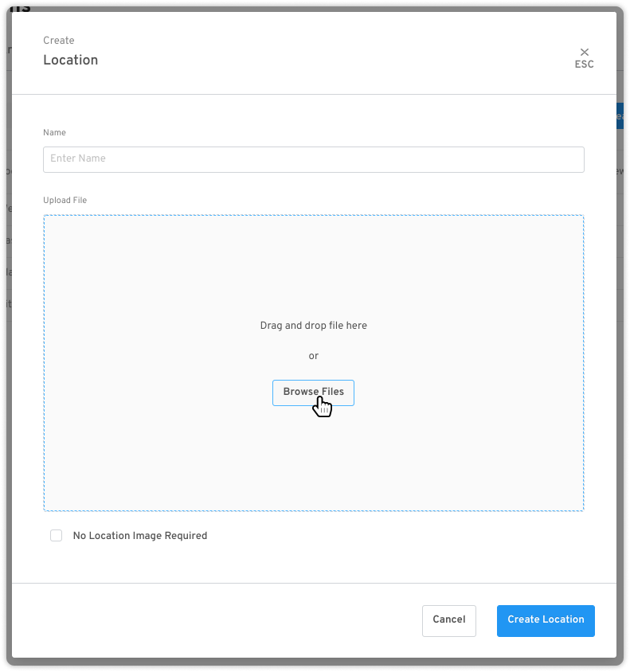Click the 'Name' field label

(54, 132)
